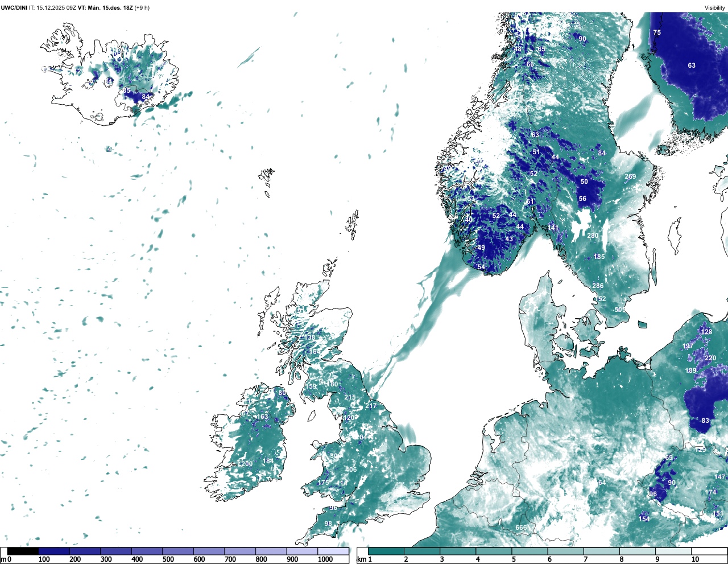
Task: Click the '(+9 h)' forecast offset
Action: 142,8
